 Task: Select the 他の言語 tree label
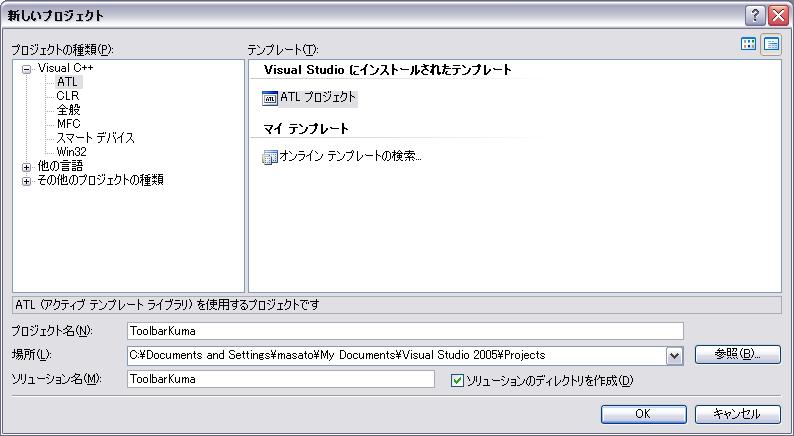(x=60, y=166)
